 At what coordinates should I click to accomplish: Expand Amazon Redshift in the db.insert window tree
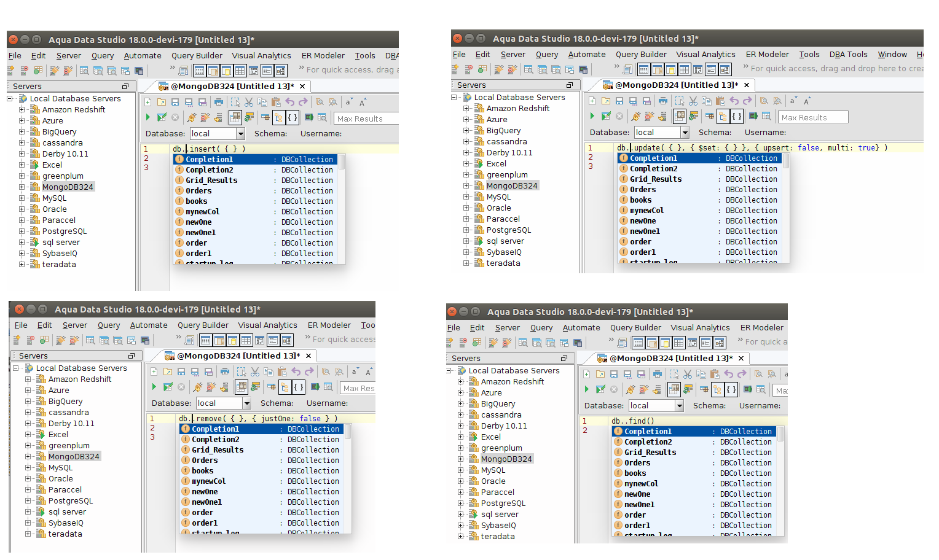point(22,110)
